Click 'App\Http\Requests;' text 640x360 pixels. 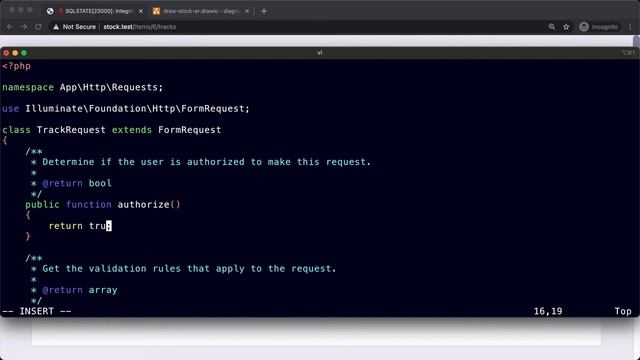pos(111,87)
